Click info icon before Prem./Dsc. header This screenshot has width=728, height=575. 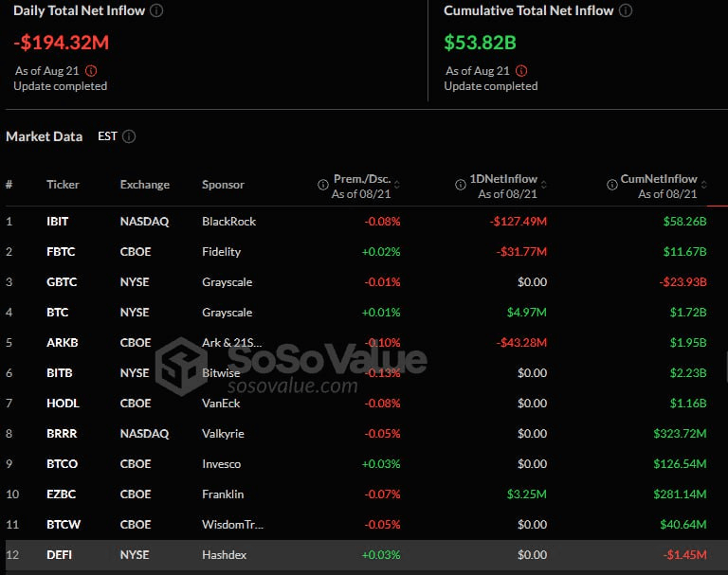pyautogui.click(x=322, y=185)
